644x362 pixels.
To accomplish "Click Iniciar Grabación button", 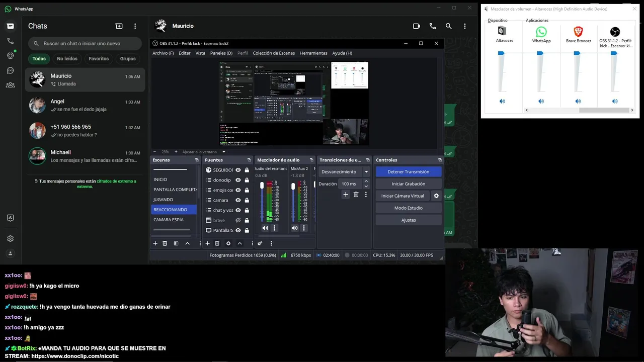I will [409, 184].
